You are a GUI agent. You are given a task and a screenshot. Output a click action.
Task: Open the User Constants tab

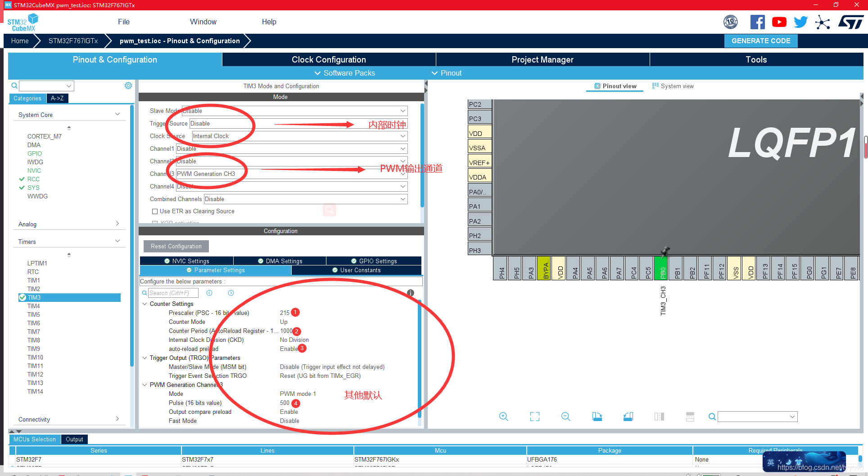point(357,270)
